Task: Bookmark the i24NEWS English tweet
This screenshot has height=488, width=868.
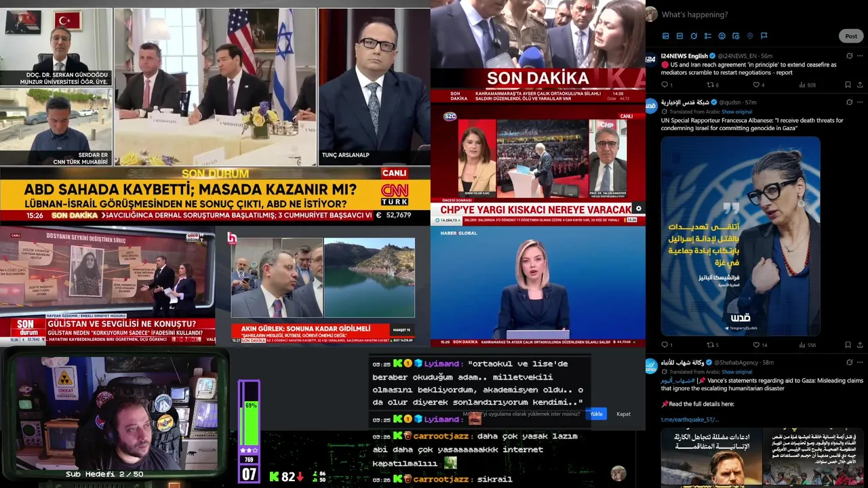Action: (848, 85)
